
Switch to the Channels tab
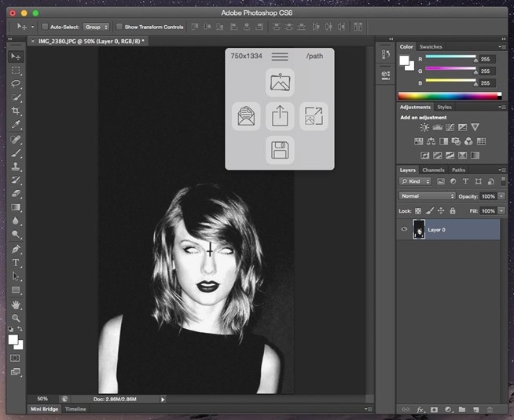(433, 170)
